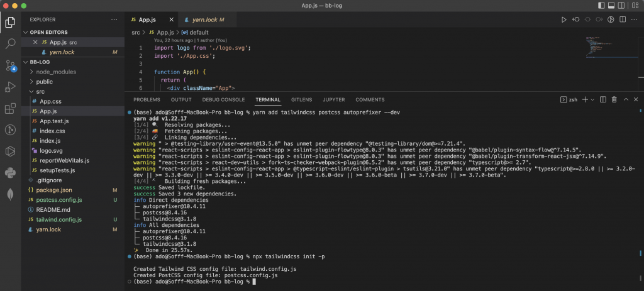Screen dimensions: 644x291
Task: Open Source Control view with 4 changes
Action: pyautogui.click(x=10, y=65)
